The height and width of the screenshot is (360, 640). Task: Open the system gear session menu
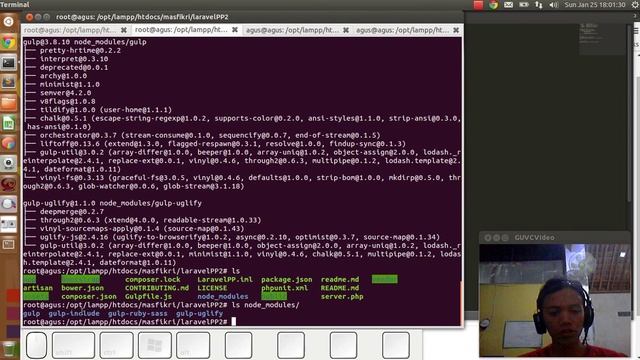636,5
